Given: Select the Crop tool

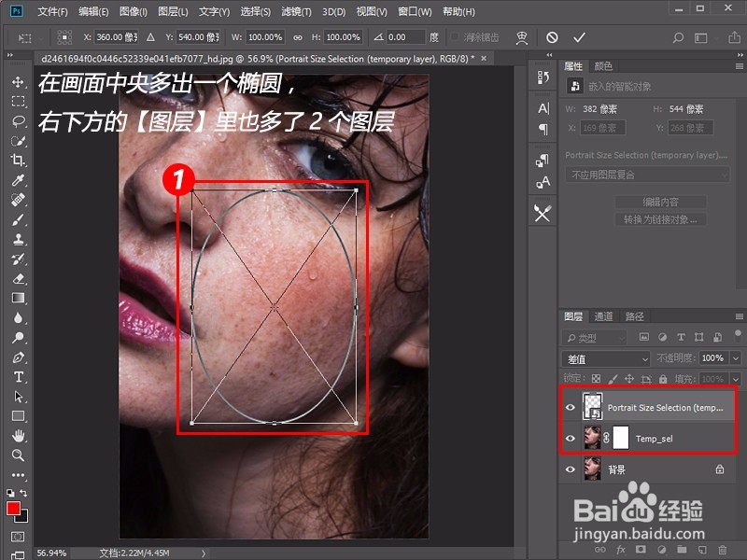Looking at the screenshot, I should [x=18, y=160].
